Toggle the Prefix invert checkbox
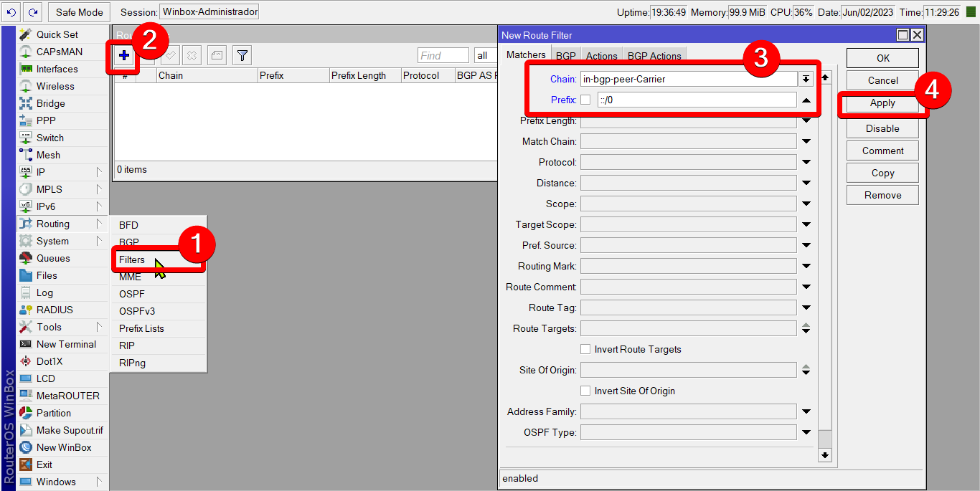Image resolution: width=980 pixels, height=491 pixels. point(585,100)
